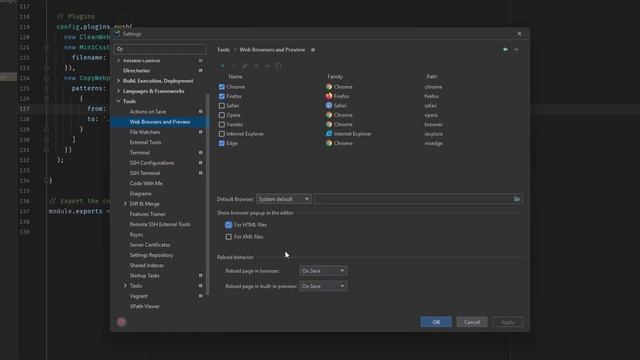640x360 pixels.
Task: Collapse the Tools section in the settings tree
Action: [x=118, y=101]
